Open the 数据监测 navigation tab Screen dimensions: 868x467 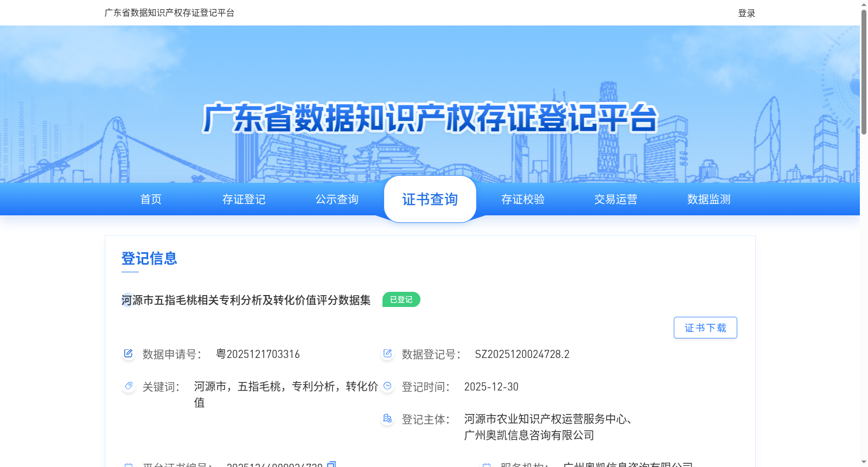709,199
